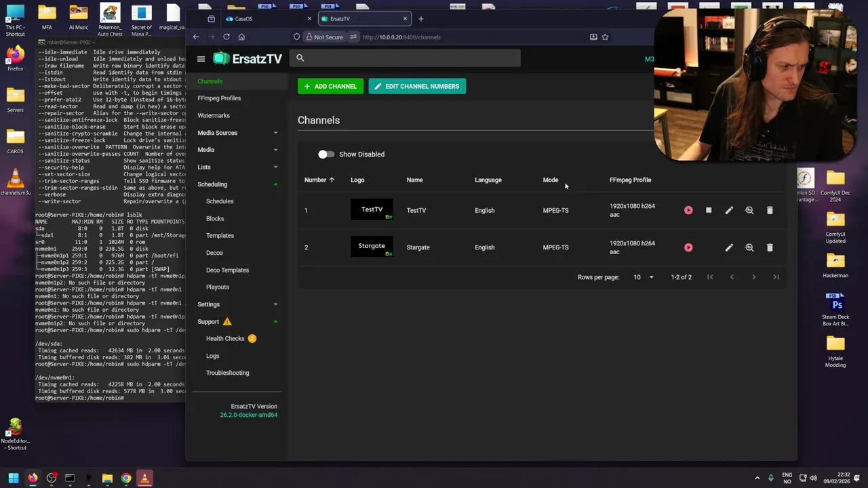Viewport: 868px width, 488px height.
Task: Click the Edit Channel Numbers button
Action: pos(417,86)
